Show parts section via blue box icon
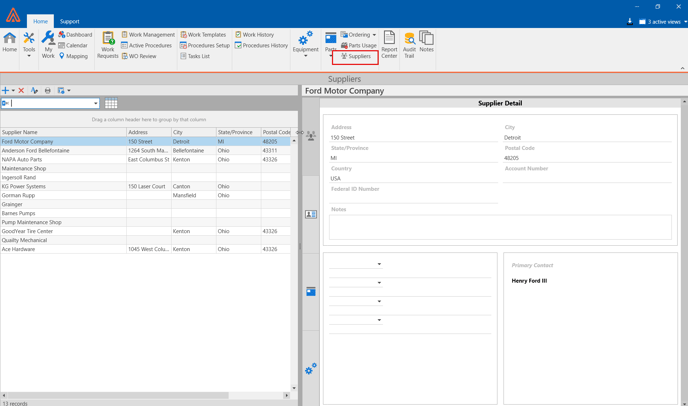The width and height of the screenshot is (688, 406). pos(311,291)
